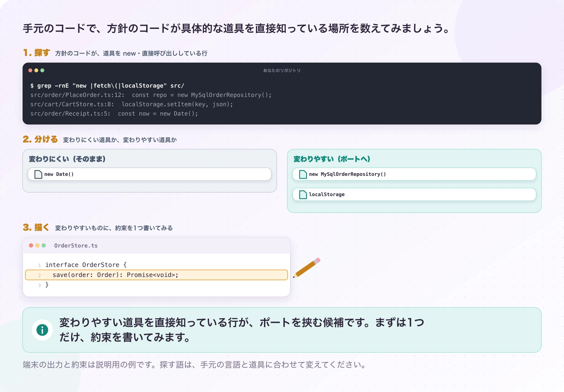Click the file icon beside localStorage

click(303, 195)
